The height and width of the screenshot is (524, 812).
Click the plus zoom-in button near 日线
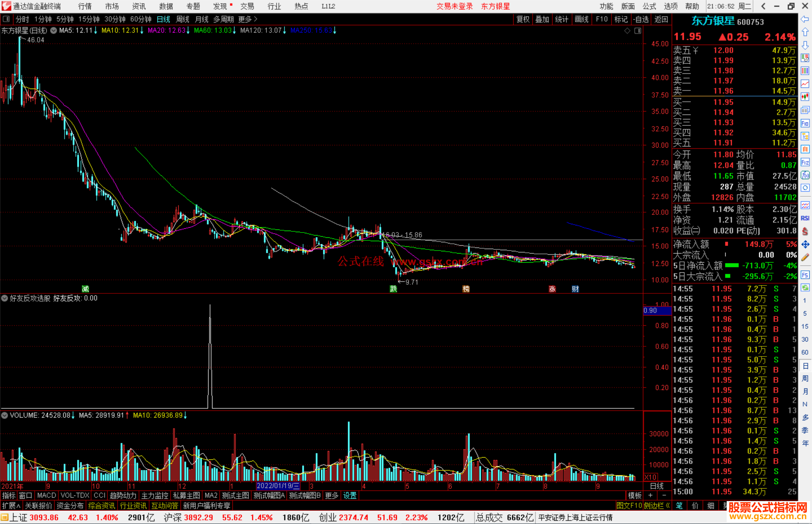click(x=651, y=495)
